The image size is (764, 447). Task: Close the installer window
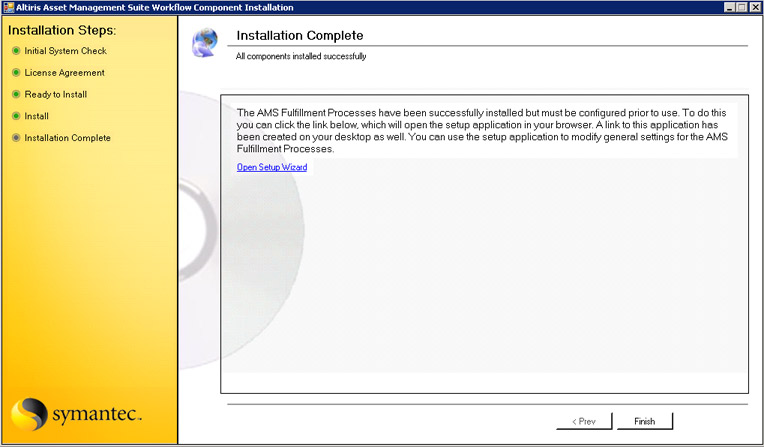pyautogui.click(x=754, y=7)
